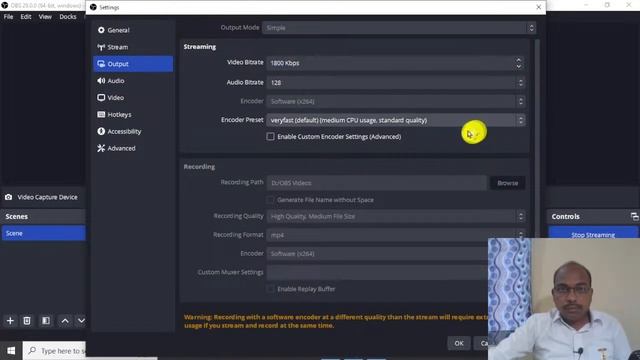The height and width of the screenshot is (360, 640).
Task: Click Browse for recording path
Action: 507,183
